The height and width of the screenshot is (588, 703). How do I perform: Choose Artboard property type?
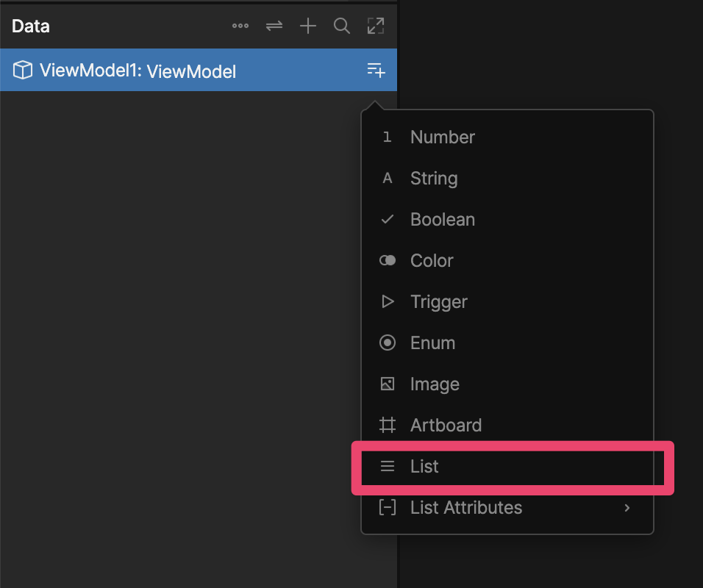[x=507, y=426]
